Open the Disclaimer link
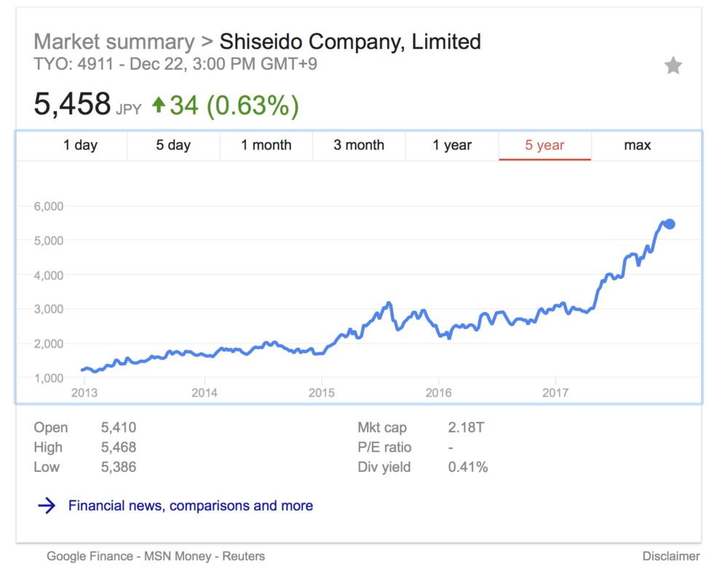Screen dimensions: 728x566 pos(671,557)
